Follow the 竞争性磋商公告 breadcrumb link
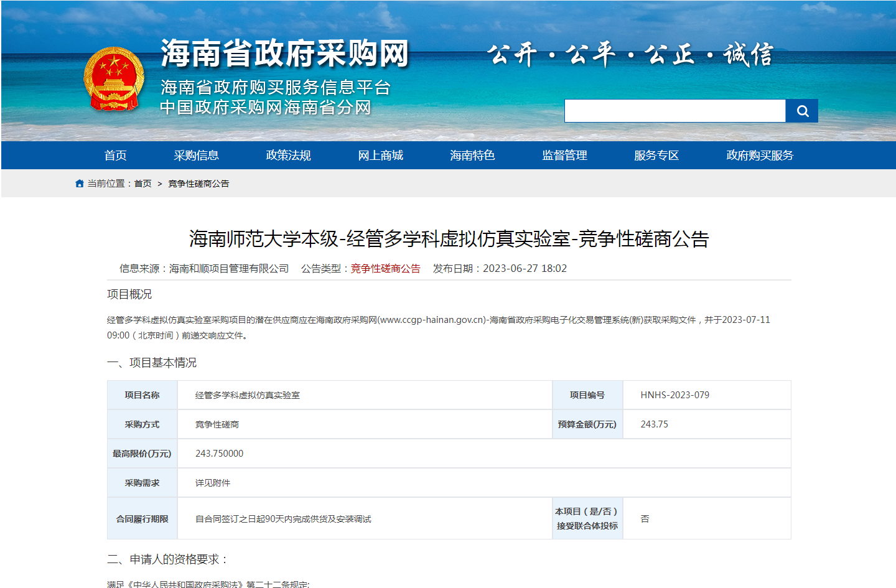Viewport: 896px width, 588px height. tap(198, 184)
